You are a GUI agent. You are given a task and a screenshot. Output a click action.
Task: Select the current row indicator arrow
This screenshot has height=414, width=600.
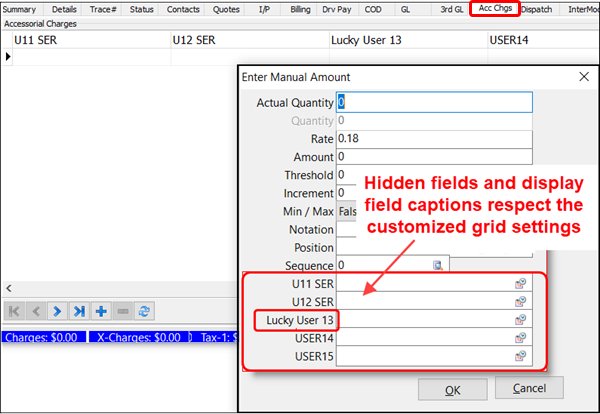[8, 57]
